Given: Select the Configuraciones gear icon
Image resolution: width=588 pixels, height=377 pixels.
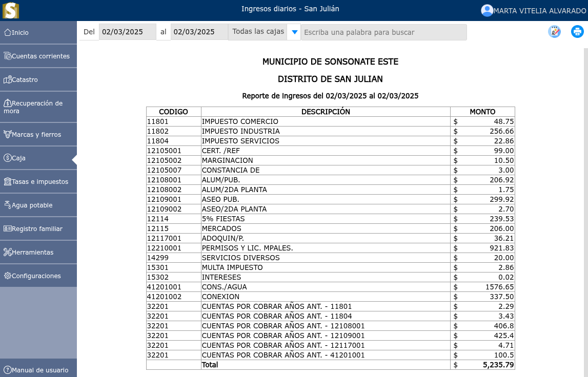Looking at the screenshot, I should [8, 276].
